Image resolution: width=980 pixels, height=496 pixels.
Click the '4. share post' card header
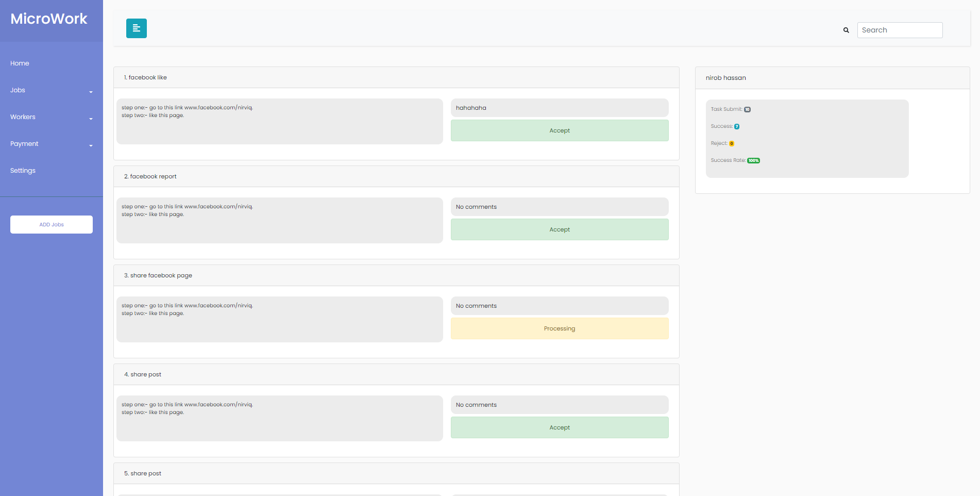pos(396,374)
